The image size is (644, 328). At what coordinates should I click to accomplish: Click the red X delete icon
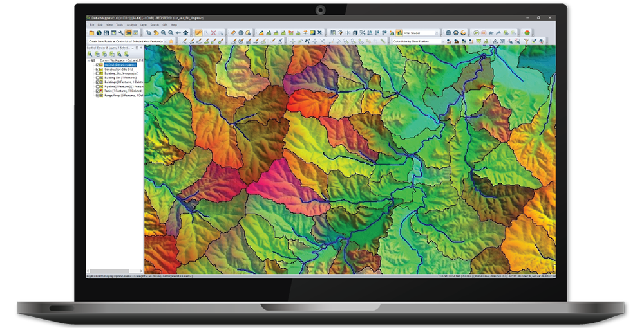[213, 33]
